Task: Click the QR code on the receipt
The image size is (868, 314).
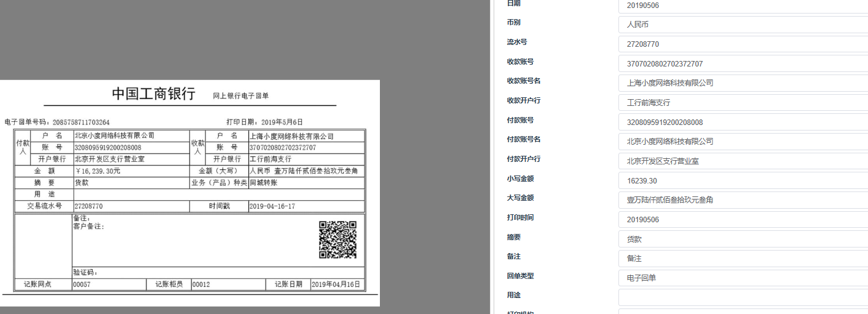Action: click(x=337, y=240)
